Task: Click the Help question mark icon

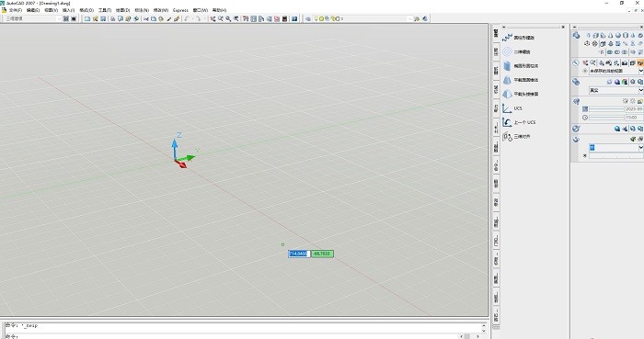Action: click(x=294, y=18)
